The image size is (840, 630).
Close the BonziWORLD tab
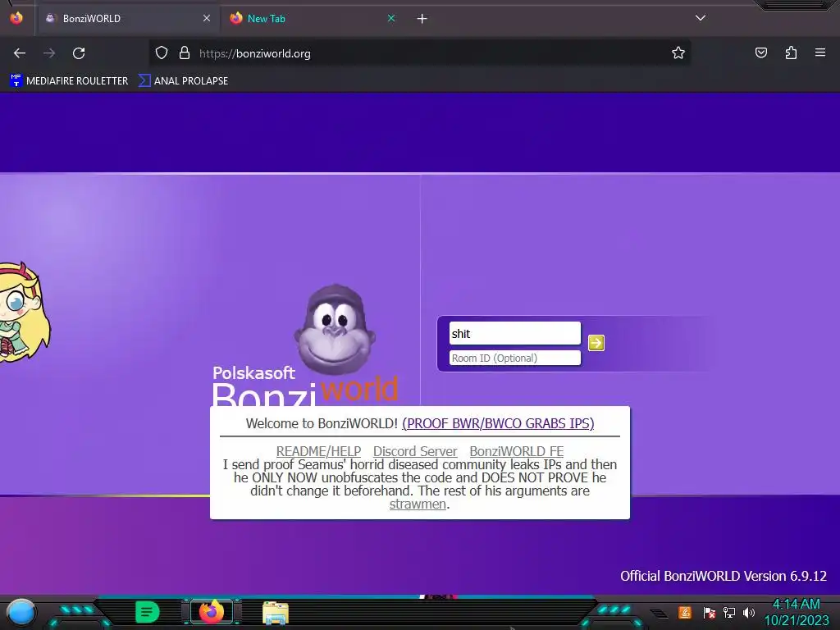[207, 18]
